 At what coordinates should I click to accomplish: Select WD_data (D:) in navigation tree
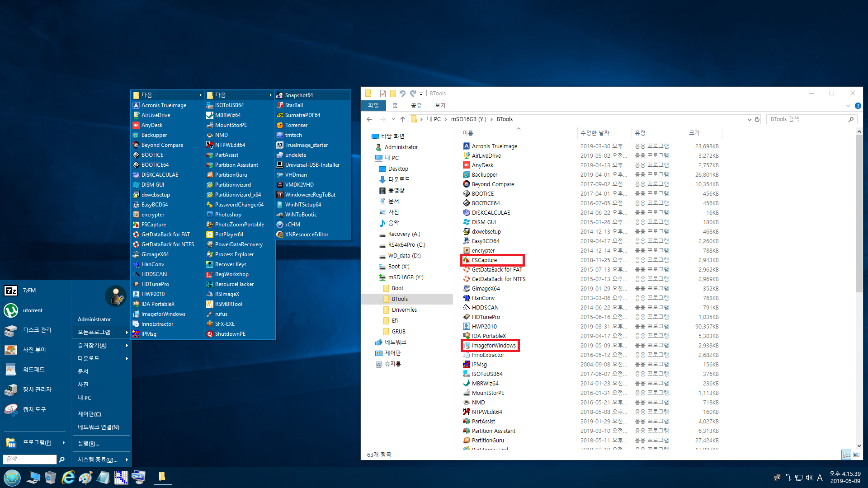404,256
